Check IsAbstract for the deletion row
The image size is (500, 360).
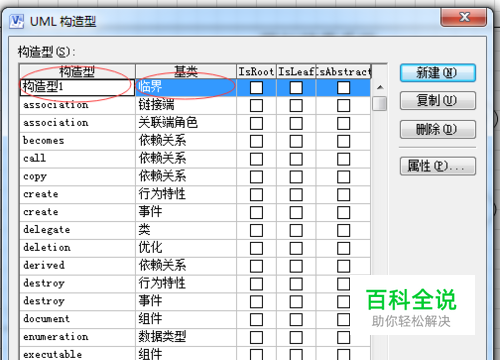[x=343, y=248]
